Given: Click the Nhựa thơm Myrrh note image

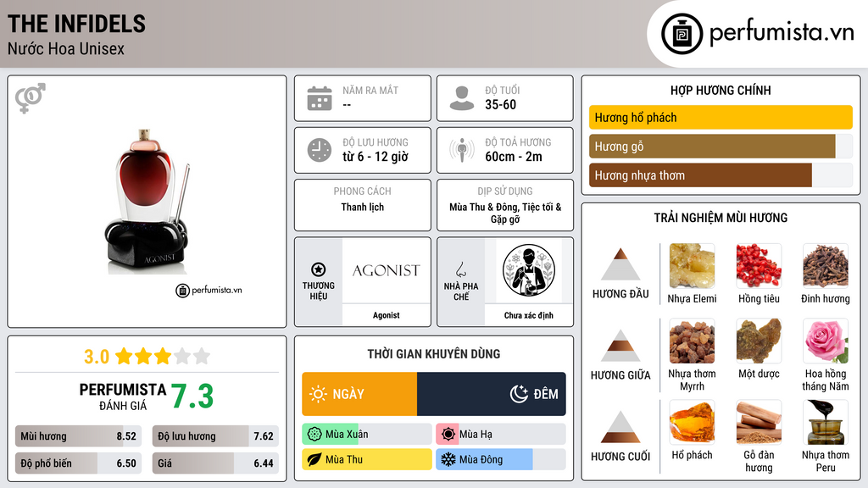Looking at the screenshot, I should (x=692, y=341).
